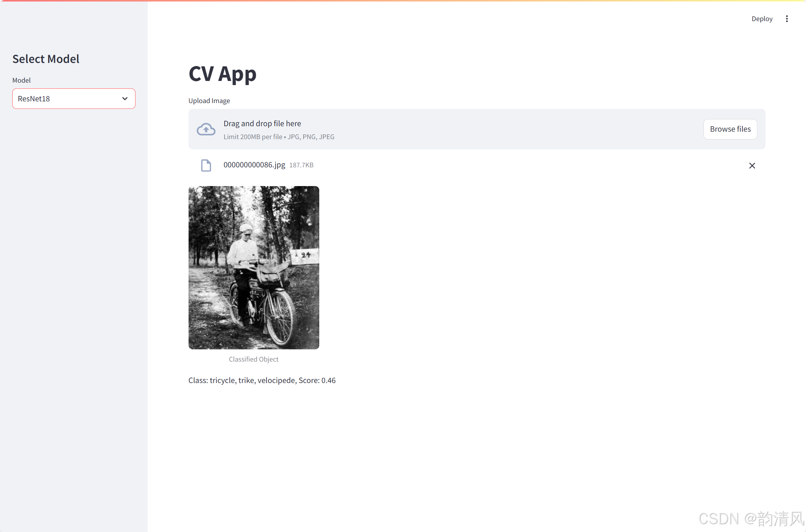Open the three-dot main menu
This screenshot has height=532, width=806.
(787, 19)
